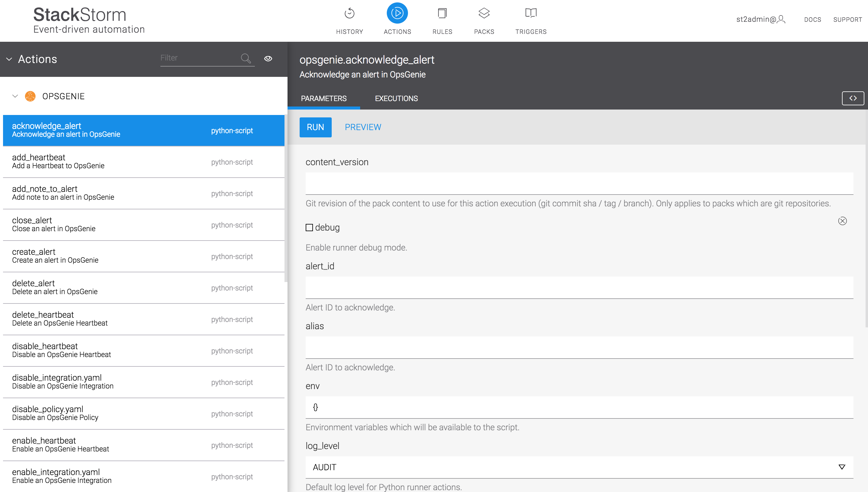Viewport: 868px width, 492px height.
Task: Open the log_level AUDIT dropdown
Action: click(579, 467)
